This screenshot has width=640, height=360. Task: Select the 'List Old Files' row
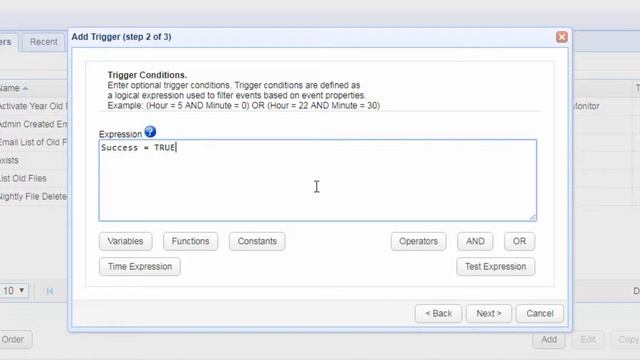34,178
